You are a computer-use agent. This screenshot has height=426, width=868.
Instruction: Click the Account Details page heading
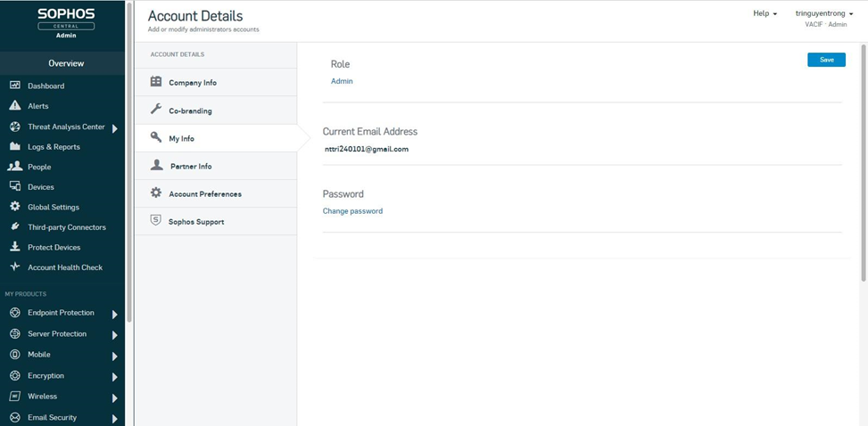[x=195, y=16]
